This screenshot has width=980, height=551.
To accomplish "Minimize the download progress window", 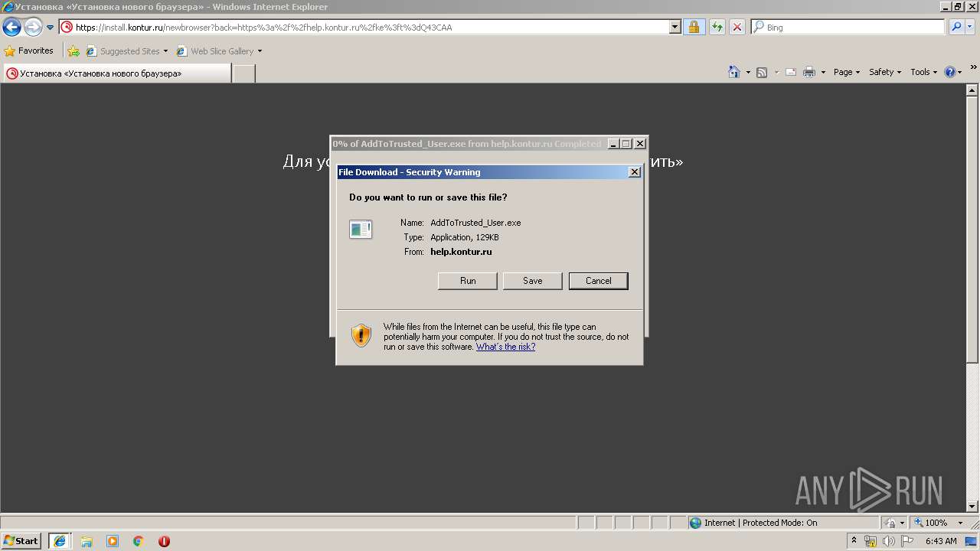I will [613, 144].
